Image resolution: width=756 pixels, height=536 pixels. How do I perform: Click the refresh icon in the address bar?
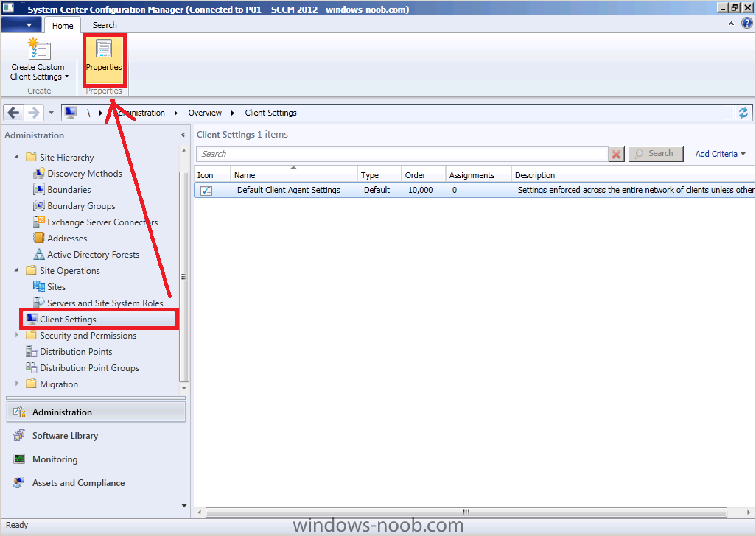(x=743, y=113)
